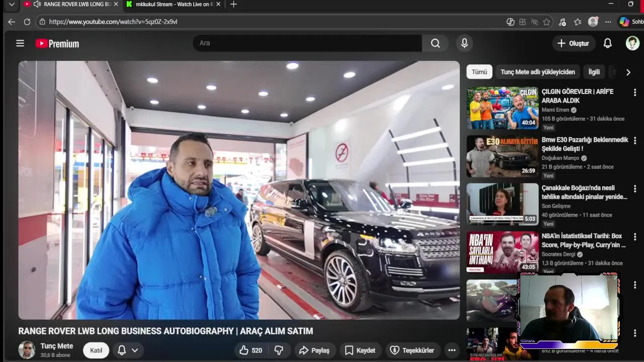View site information lock icon

click(42, 22)
